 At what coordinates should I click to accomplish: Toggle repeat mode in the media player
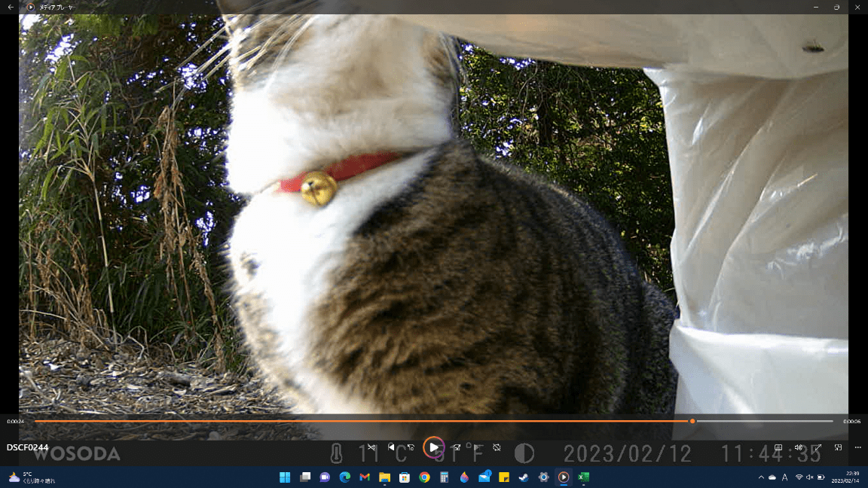[x=497, y=447]
